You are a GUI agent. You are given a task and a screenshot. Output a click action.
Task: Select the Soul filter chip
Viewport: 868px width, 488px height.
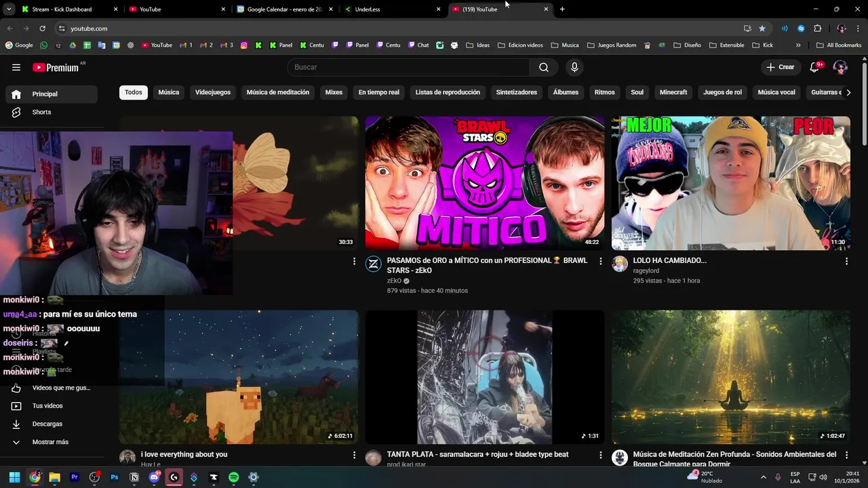pos(637,92)
